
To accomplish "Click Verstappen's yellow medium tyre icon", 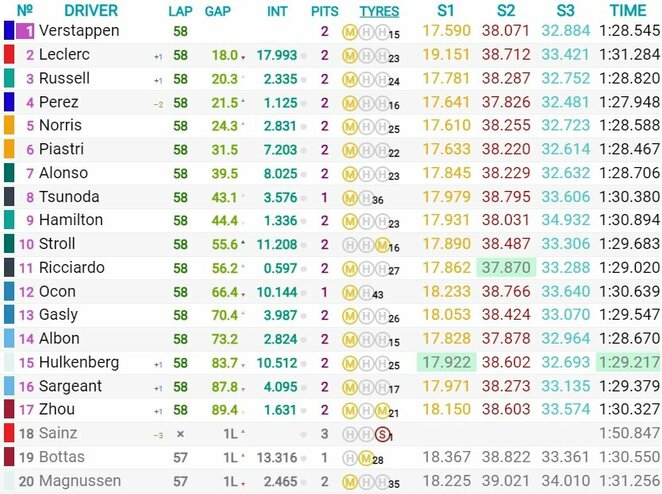I will (350, 31).
